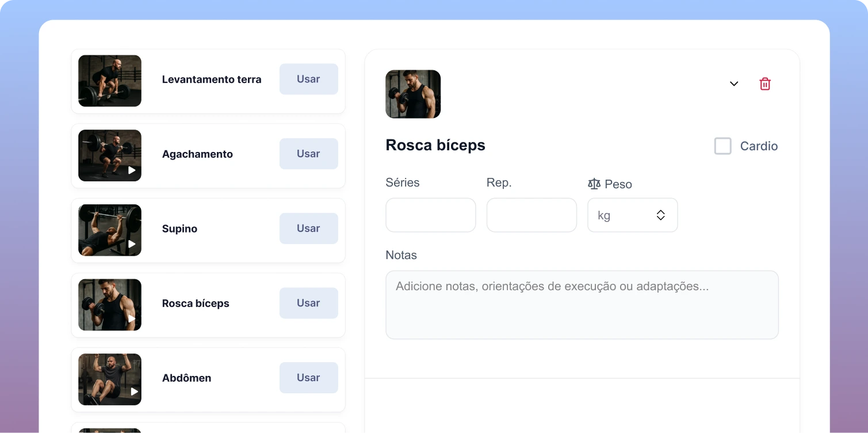Screen dimensions: 868x433
Task: Open the kg weight unit dropdown
Action: click(x=632, y=215)
